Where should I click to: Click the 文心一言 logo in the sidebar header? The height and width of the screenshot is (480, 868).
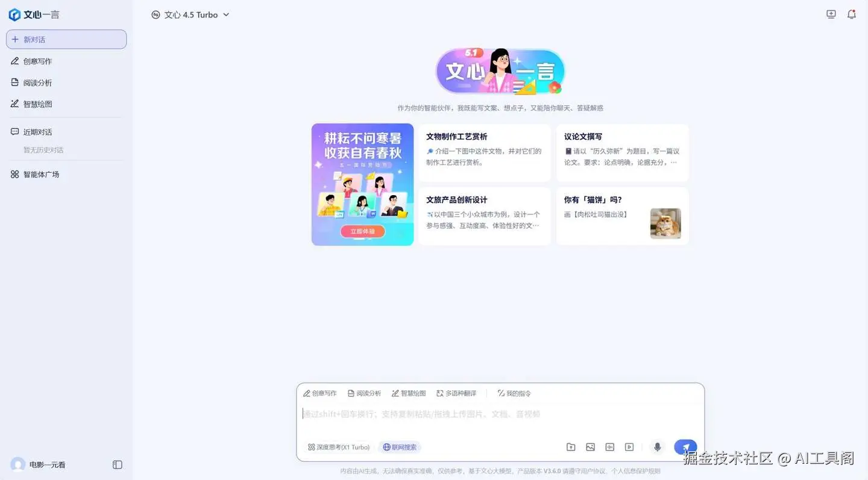34,14
